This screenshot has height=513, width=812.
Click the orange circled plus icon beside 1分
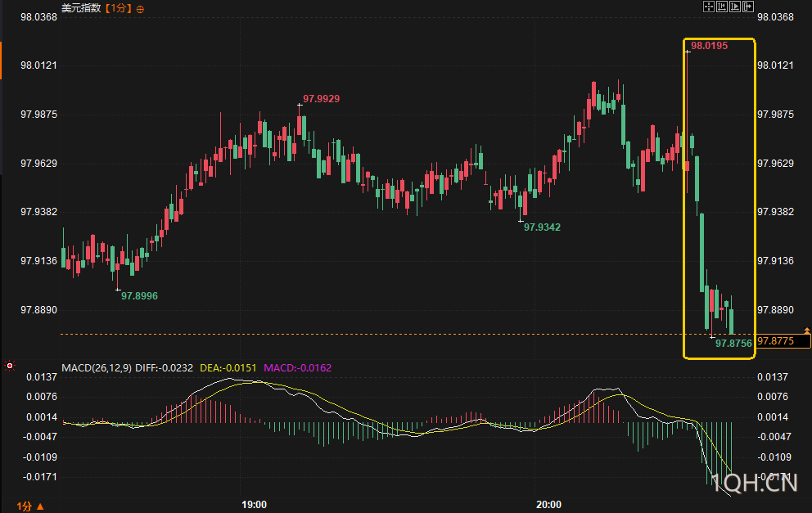[140, 9]
